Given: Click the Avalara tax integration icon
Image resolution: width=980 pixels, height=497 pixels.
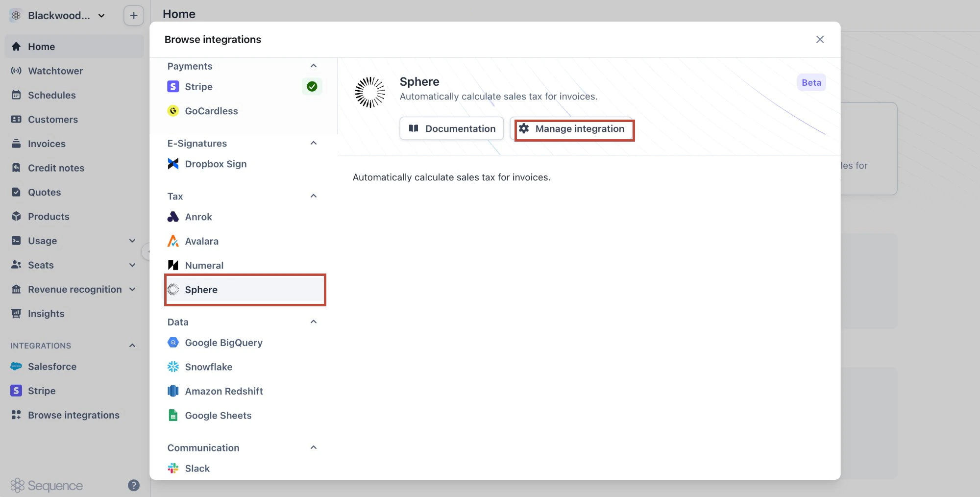Looking at the screenshot, I should tap(172, 241).
